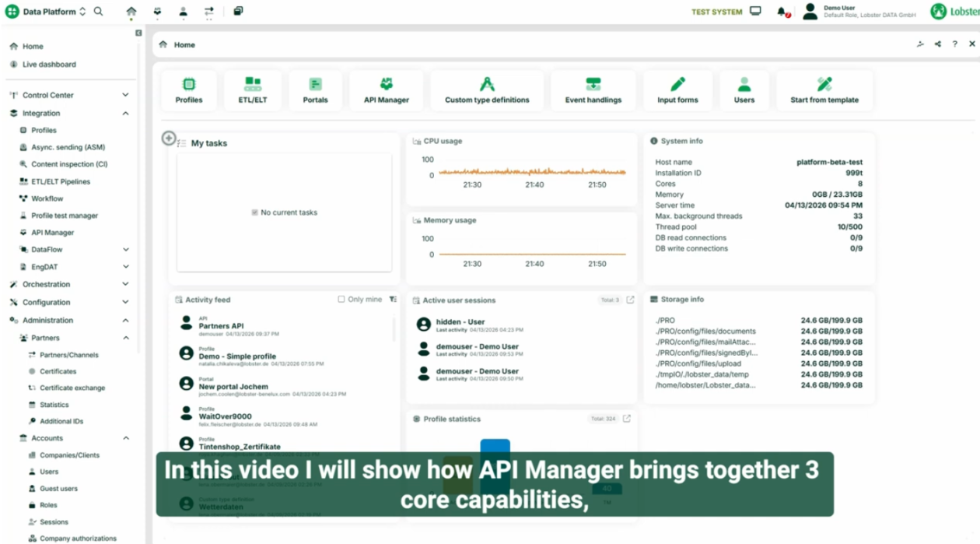Open Active user sessions in external view
This screenshot has height=544, width=980.
630,300
